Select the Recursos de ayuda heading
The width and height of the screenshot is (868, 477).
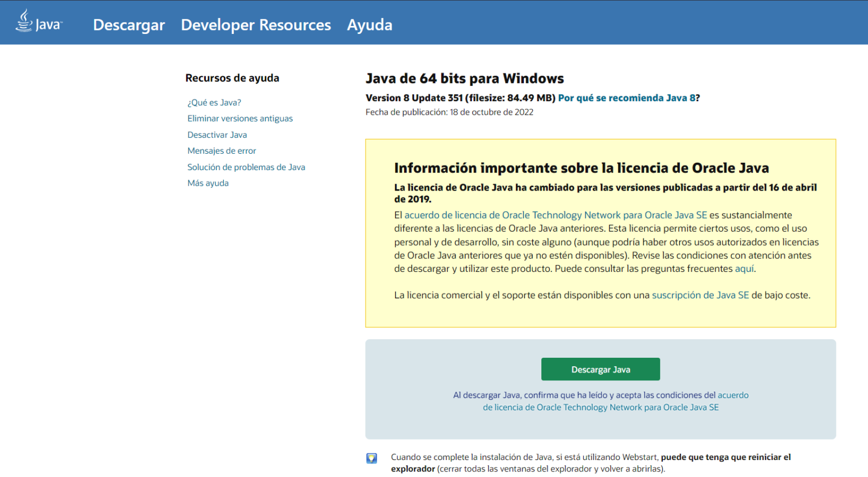coord(232,78)
